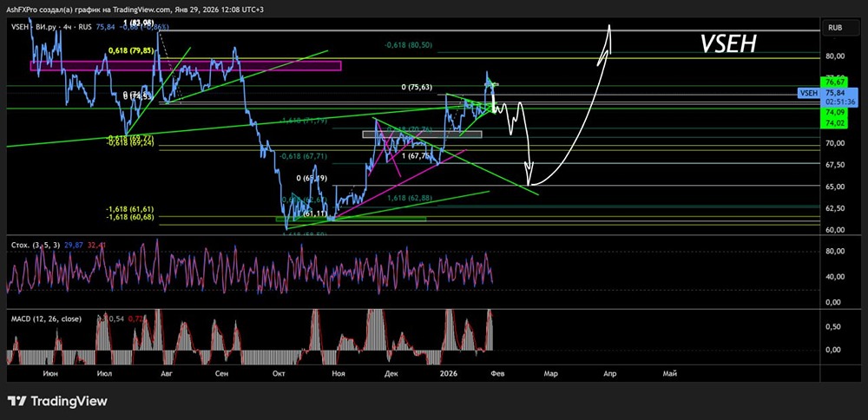
Task: Click the Июн month on time axis
Action: [x=49, y=373]
